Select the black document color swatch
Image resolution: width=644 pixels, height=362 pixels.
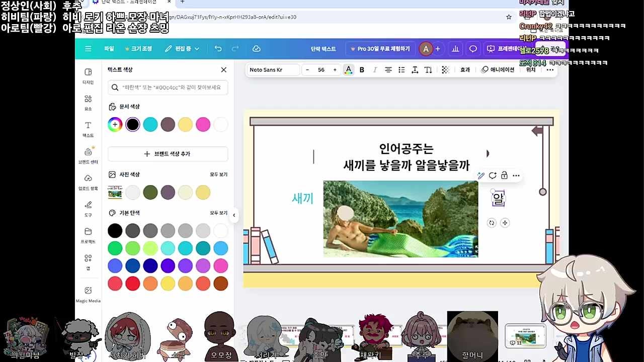click(x=132, y=124)
